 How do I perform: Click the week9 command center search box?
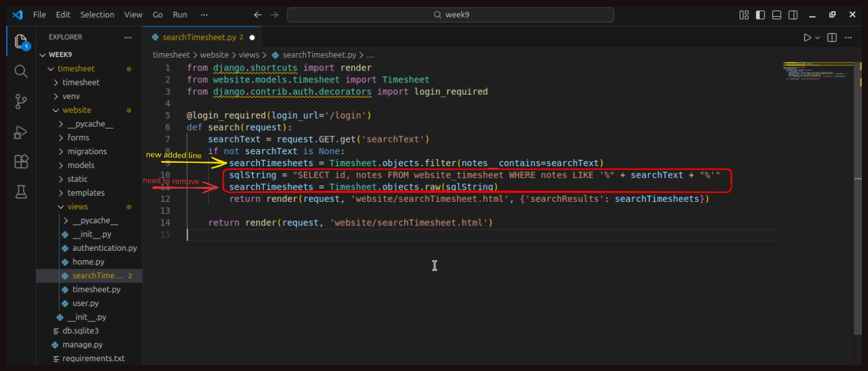point(450,15)
